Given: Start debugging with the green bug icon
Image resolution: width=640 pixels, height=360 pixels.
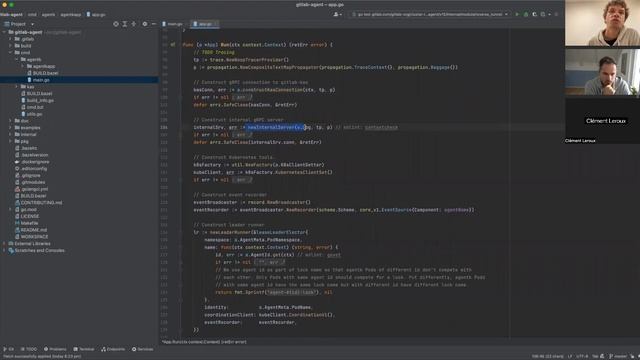Looking at the screenshot, I should 526,14.
